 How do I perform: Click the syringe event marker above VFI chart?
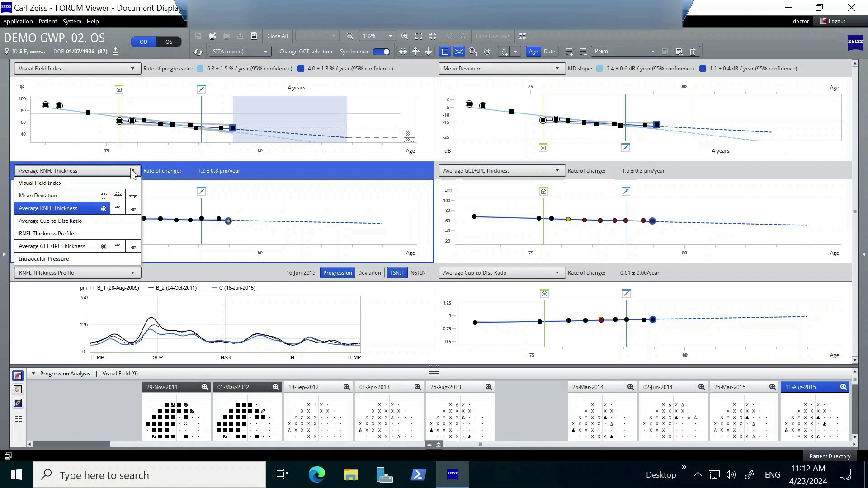click(x=202, y=89)
